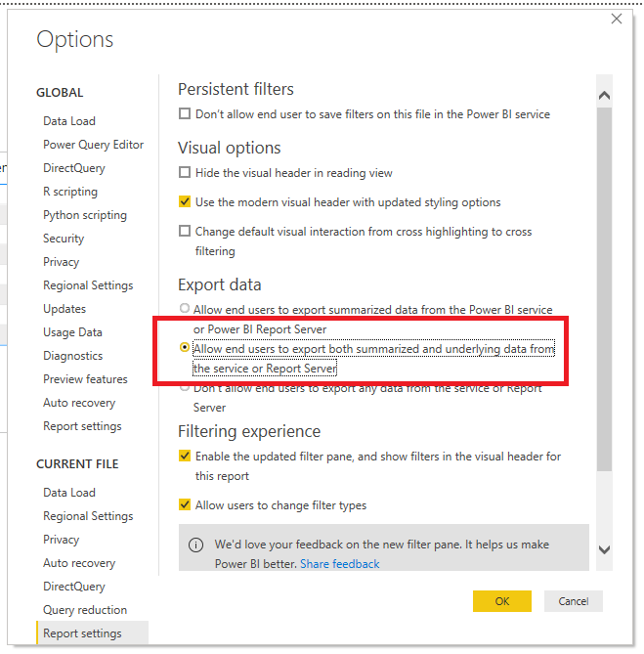Click the Export data heading
Screen dimensions: 644x654
point(220,284)
